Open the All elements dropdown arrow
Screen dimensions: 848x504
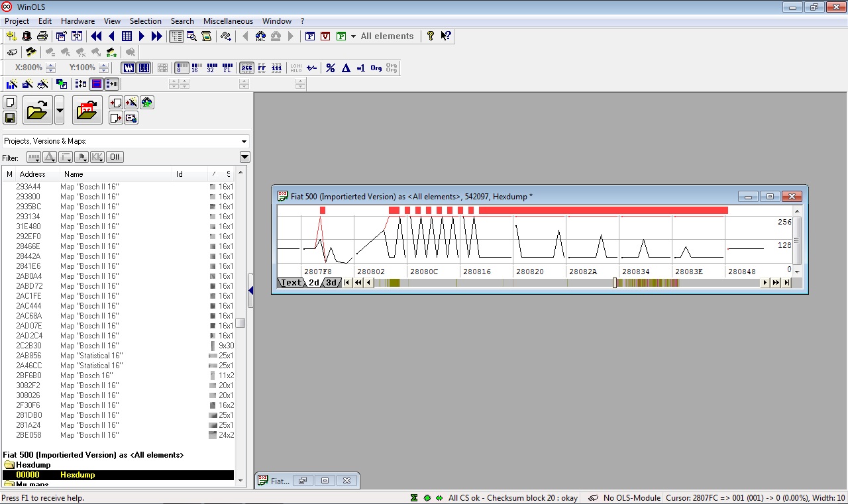coord(353,36)
